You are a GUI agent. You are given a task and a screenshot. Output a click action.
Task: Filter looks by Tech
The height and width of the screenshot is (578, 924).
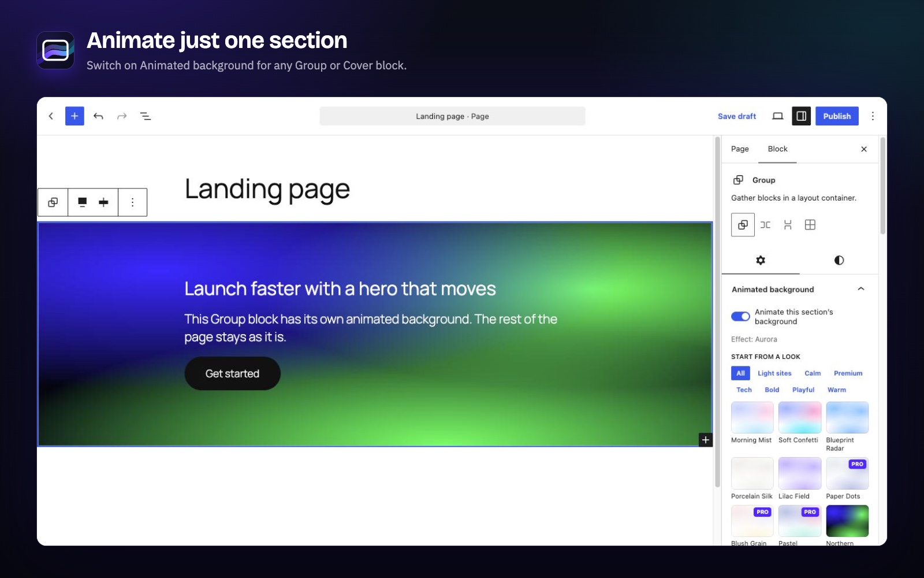click(x=744, y=390)
